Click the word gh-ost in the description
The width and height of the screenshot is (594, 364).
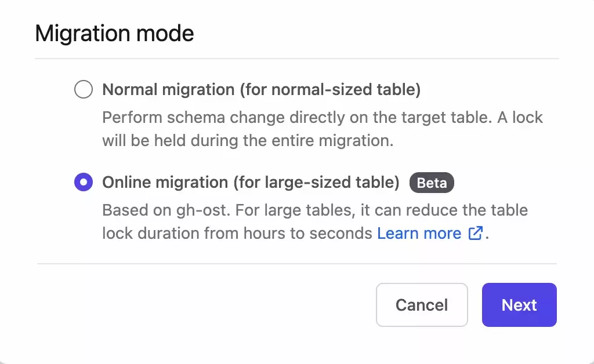[x=203, y=210]
